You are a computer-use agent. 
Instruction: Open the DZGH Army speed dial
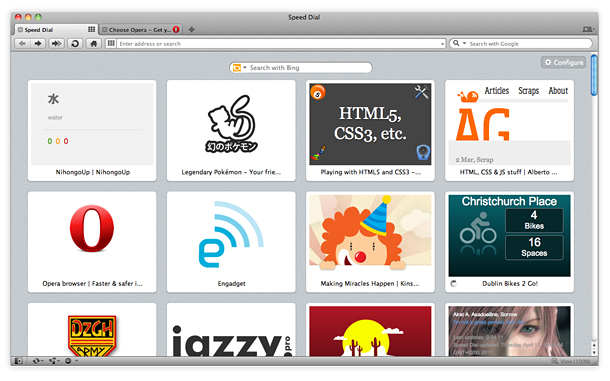[x=92, y=330]
